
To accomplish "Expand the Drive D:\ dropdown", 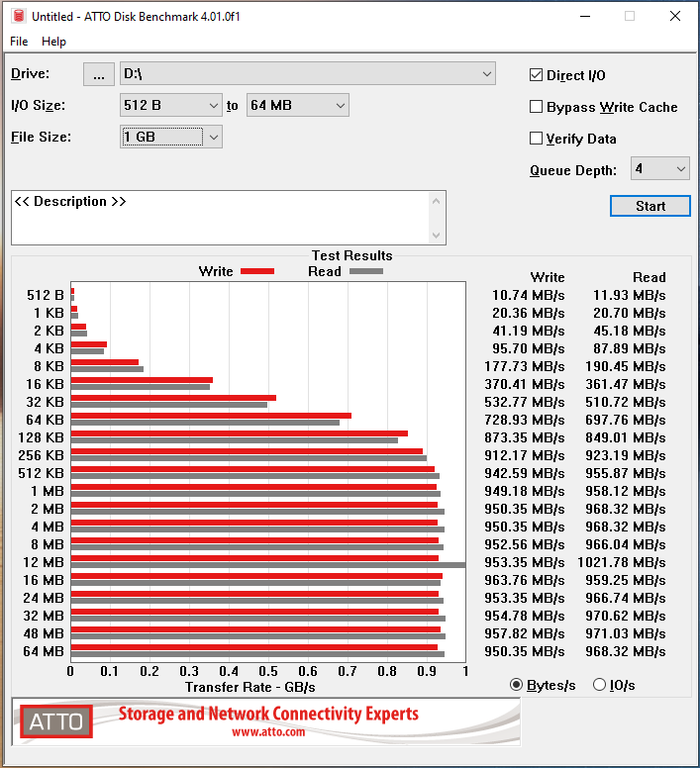I will [308, 74].
